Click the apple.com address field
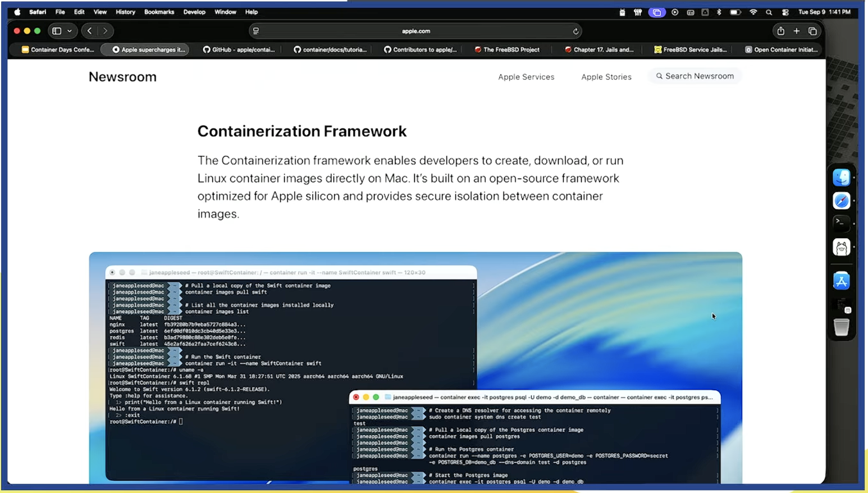The width and height of the screenshot is (868, 493). tap(415, 31)
